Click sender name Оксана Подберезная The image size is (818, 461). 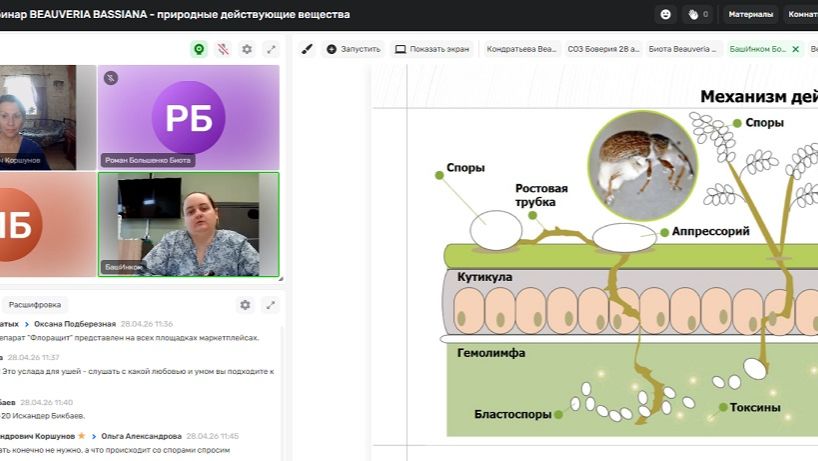(75, 324)
